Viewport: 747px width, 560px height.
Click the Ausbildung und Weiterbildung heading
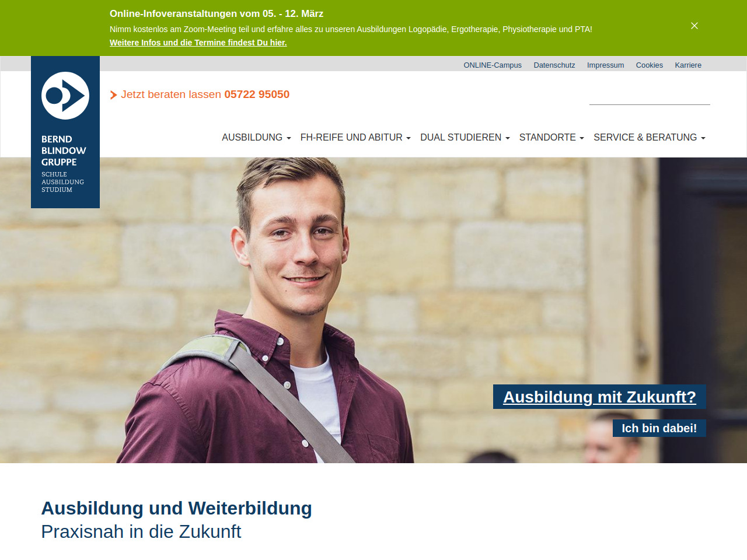[x=177, y=508]
